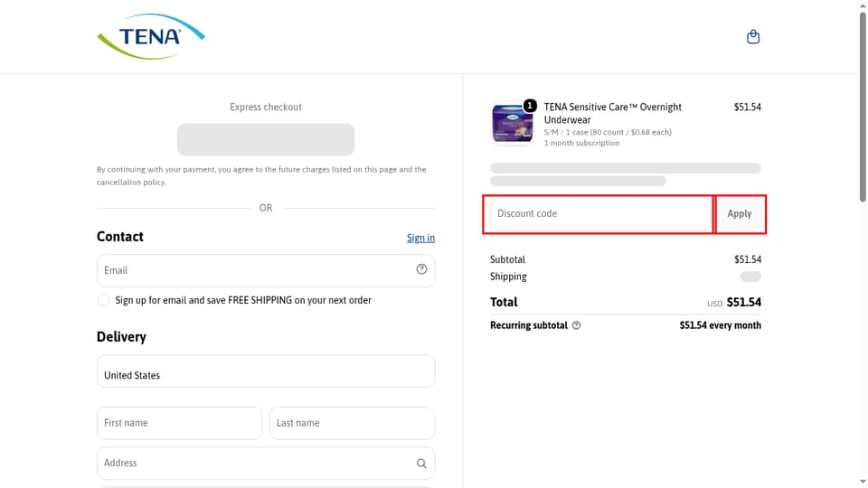Click the Express checkout heading

click(266, 108)
